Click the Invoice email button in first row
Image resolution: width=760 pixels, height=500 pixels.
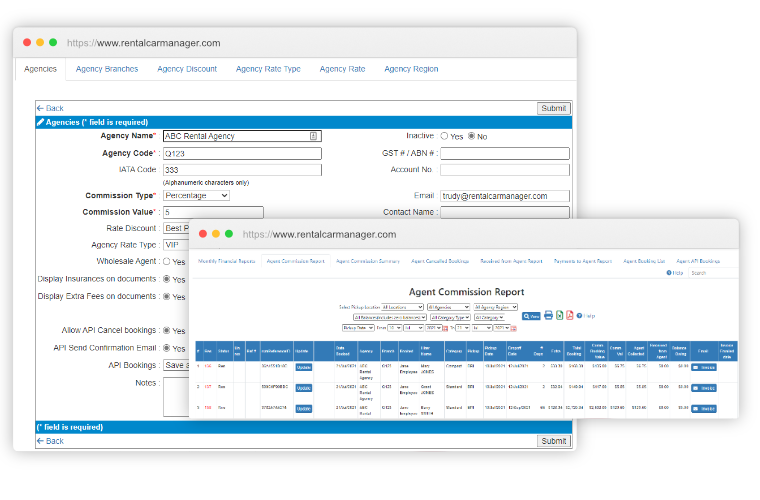(704, 367)
